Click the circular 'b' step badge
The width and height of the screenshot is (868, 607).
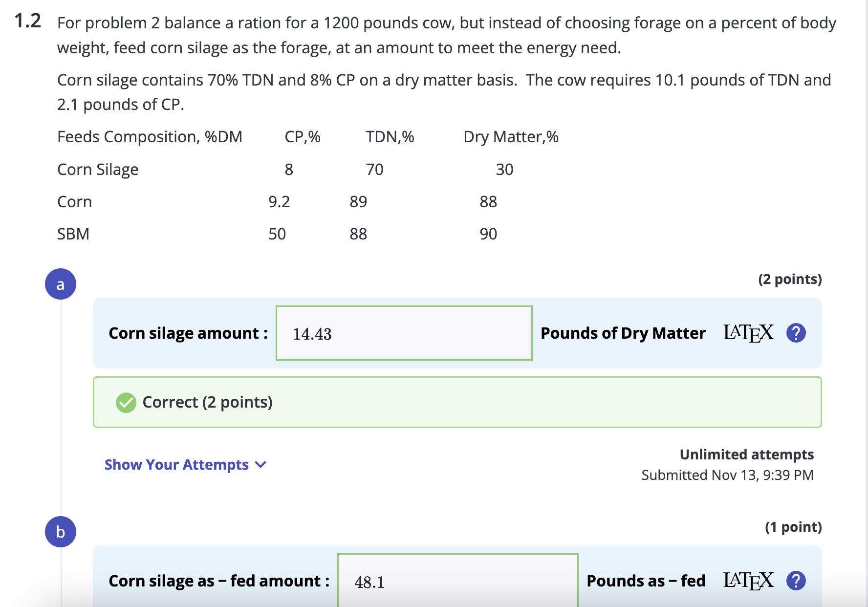(61, 532)
